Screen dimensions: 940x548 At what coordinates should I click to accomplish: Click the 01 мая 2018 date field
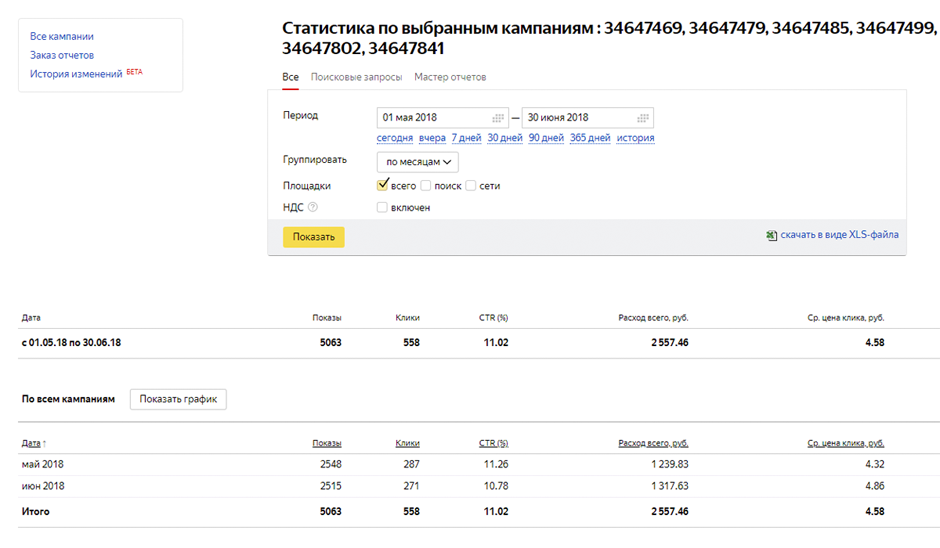[442, 118]
